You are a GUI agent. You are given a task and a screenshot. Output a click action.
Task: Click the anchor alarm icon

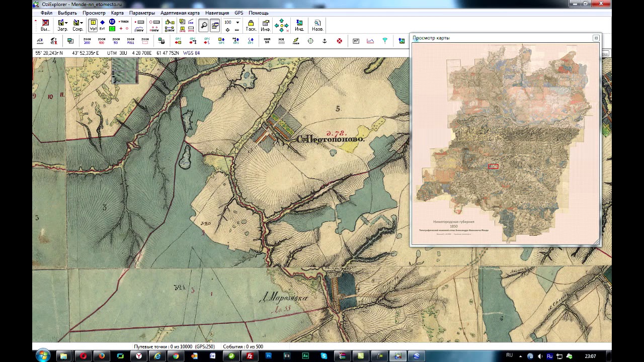(325, 41)
